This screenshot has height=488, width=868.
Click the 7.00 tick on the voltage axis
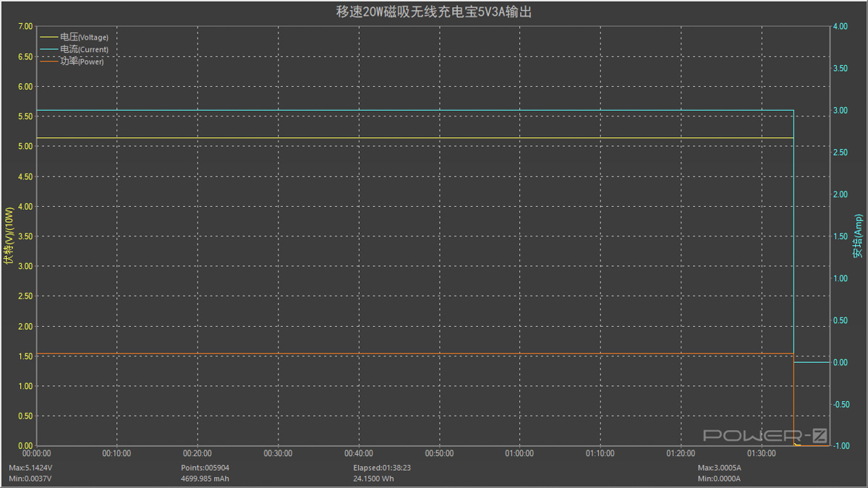(25, 27)
